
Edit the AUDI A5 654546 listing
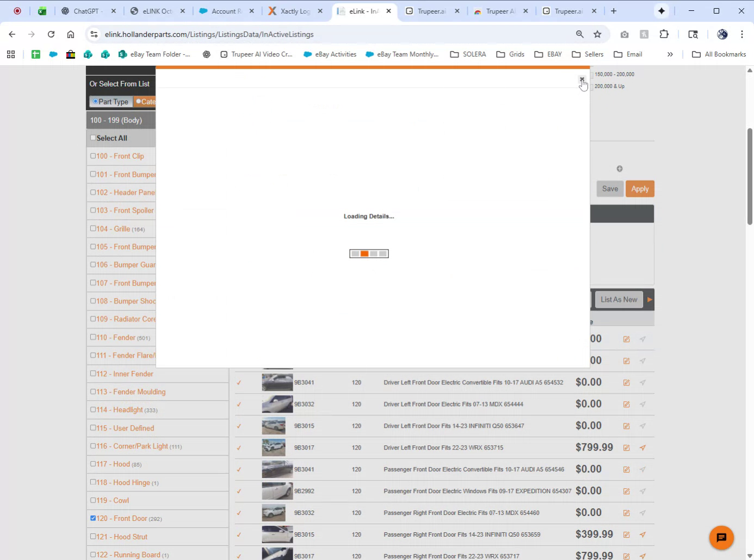tap(626, 469)
